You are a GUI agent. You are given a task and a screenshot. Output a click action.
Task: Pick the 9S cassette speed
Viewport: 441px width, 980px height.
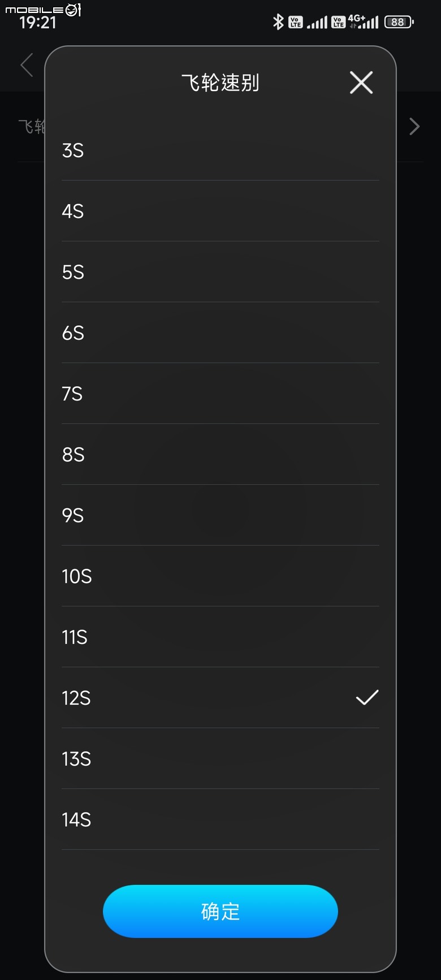click(x=220, y=515)
